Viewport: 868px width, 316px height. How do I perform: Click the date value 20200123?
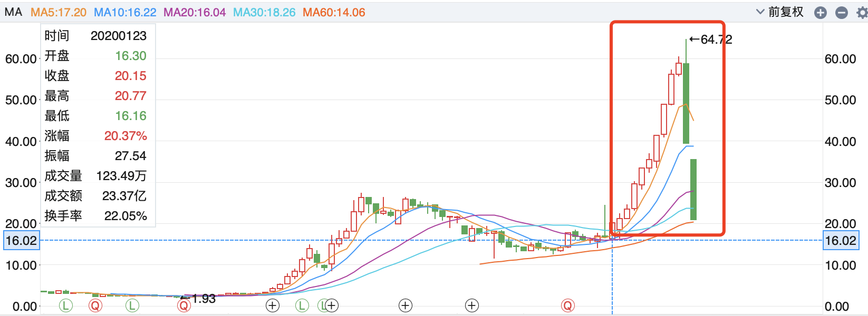point(119,36)
